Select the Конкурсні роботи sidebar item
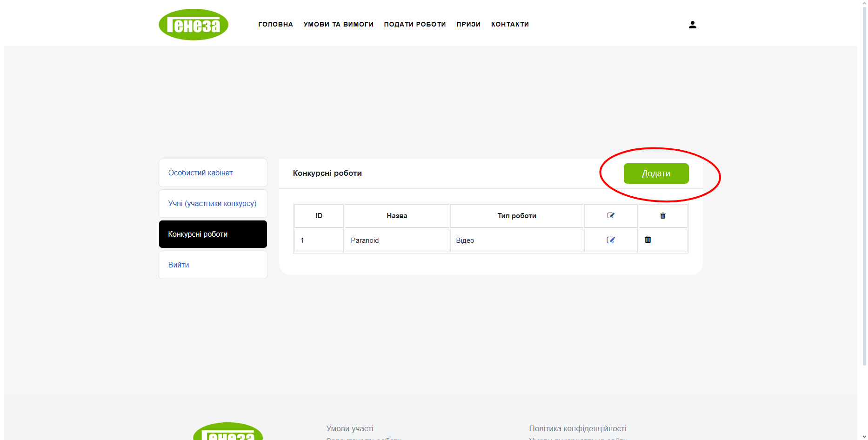The width and height of the screenshot is (868, 440). click(198, 234)
